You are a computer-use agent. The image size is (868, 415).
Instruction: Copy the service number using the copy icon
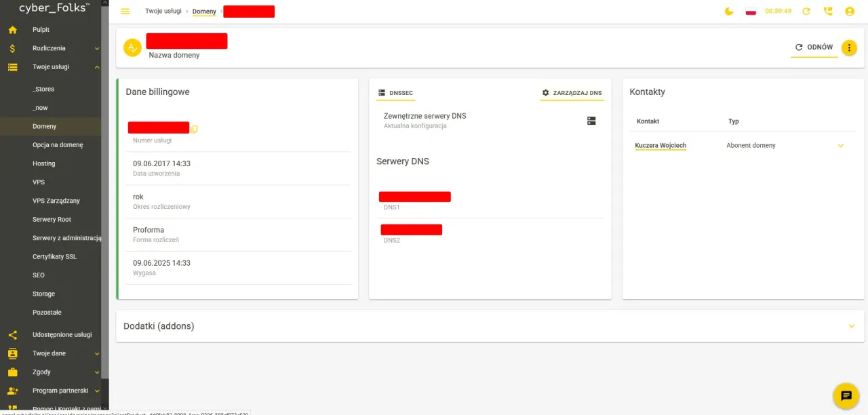click(194, 129)
